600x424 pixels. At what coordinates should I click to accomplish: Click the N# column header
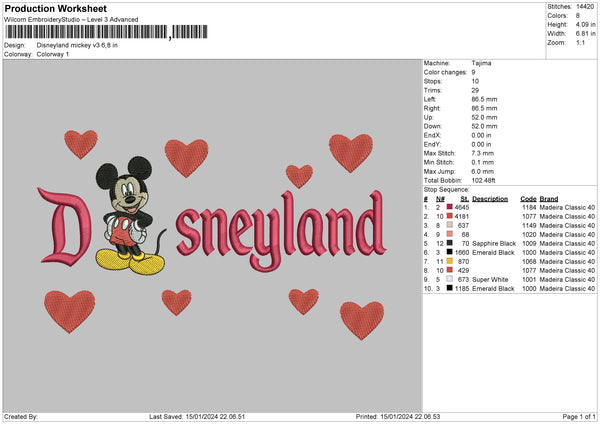(x=440, y=199)
